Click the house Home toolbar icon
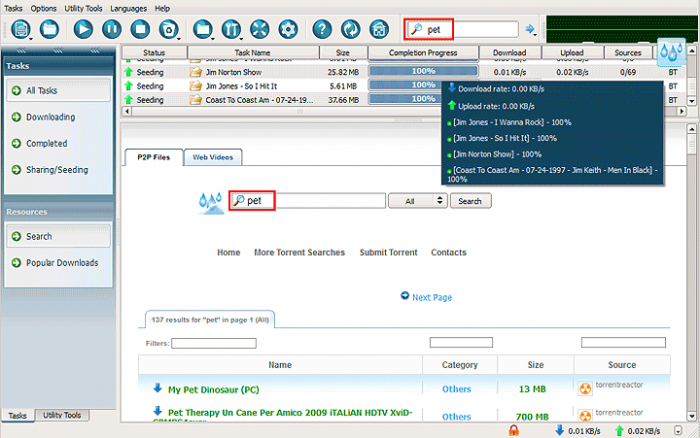 point(379,29)
